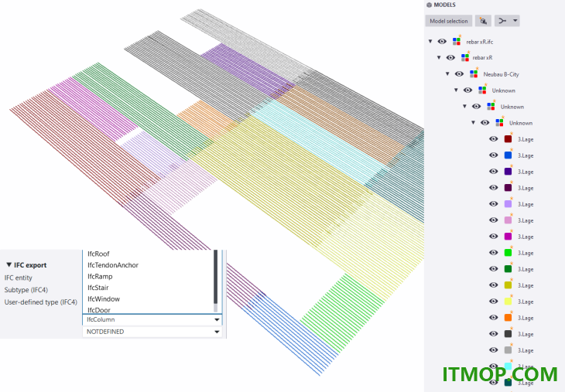565x392 pixels.
Task: Click the MODELS panel cube icon
Action: (x=429, y=5)
